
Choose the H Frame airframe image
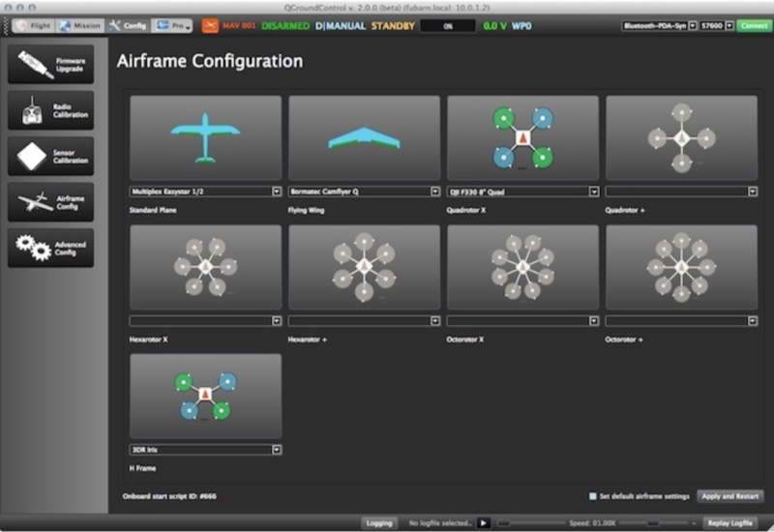coord(205,396)
